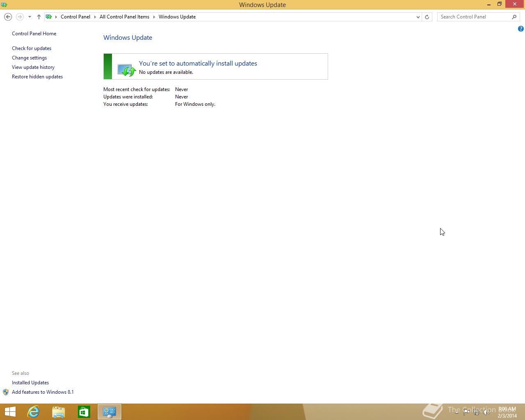Close the Windows Update window

[x=515, y=4]
